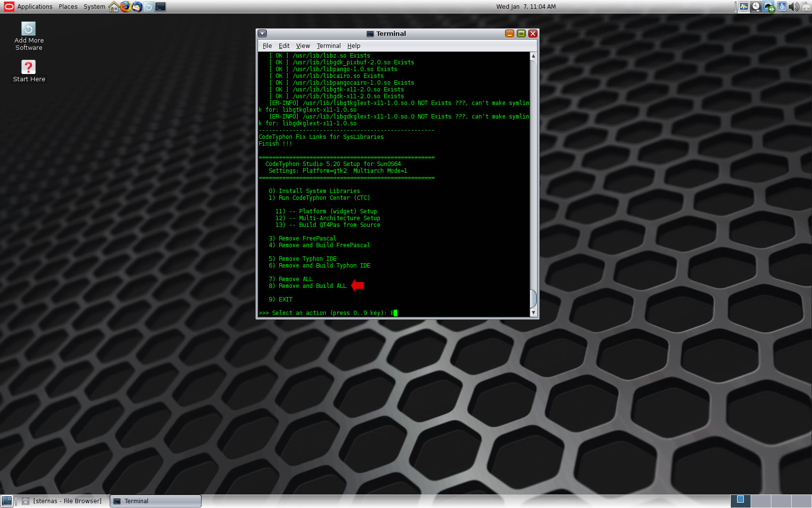Viewport: 812px width, 508px height.
Task: Open the volume speaker control
Action: 794,7
